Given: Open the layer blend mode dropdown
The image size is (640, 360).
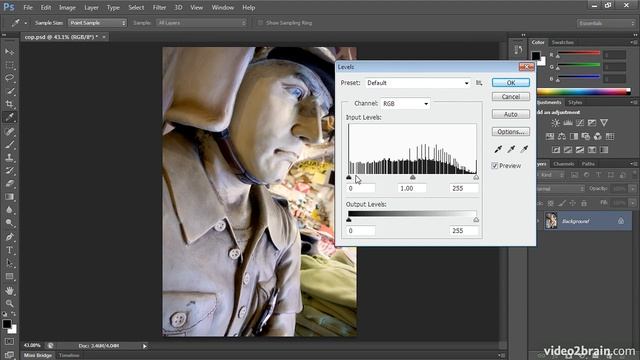Looking at the screenshot, I should pyautogui.click(x=560, y=189).
